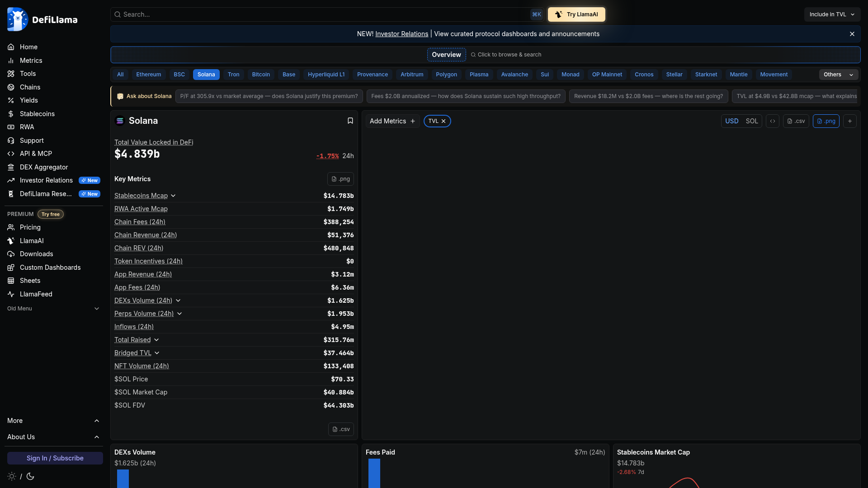Open Chains from the sidebar
The image size is (868, 488).
[30, 87]
